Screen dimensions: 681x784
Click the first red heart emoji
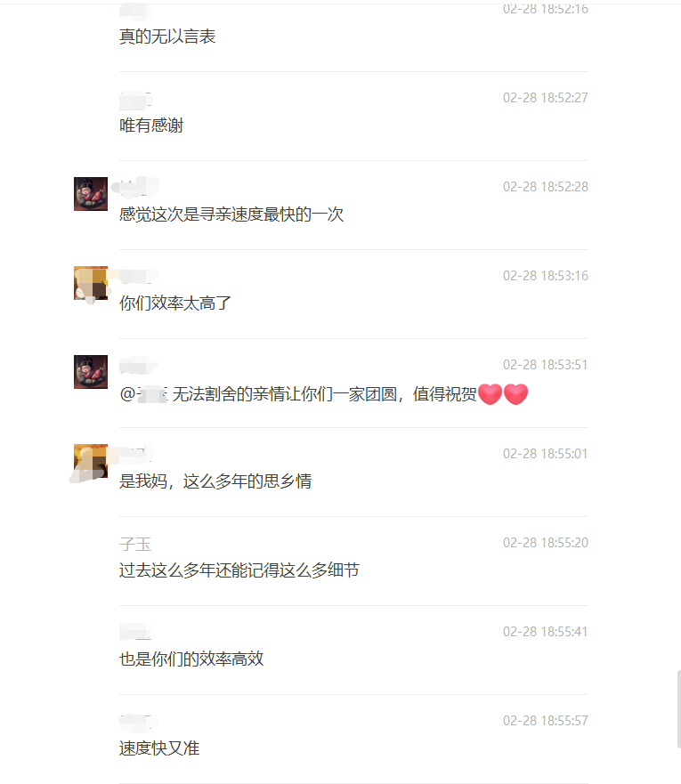click(490, 394)
